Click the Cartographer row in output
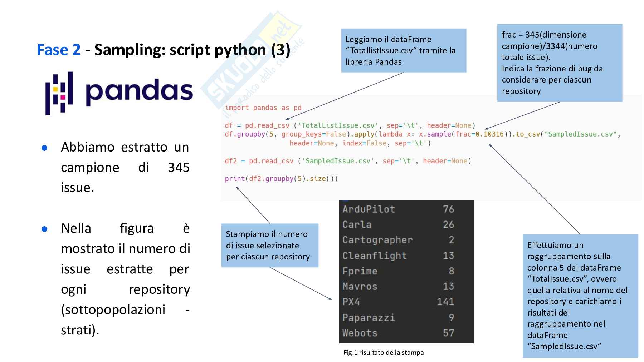The width and height of the screenshot is (644, 362). point(398,240)
